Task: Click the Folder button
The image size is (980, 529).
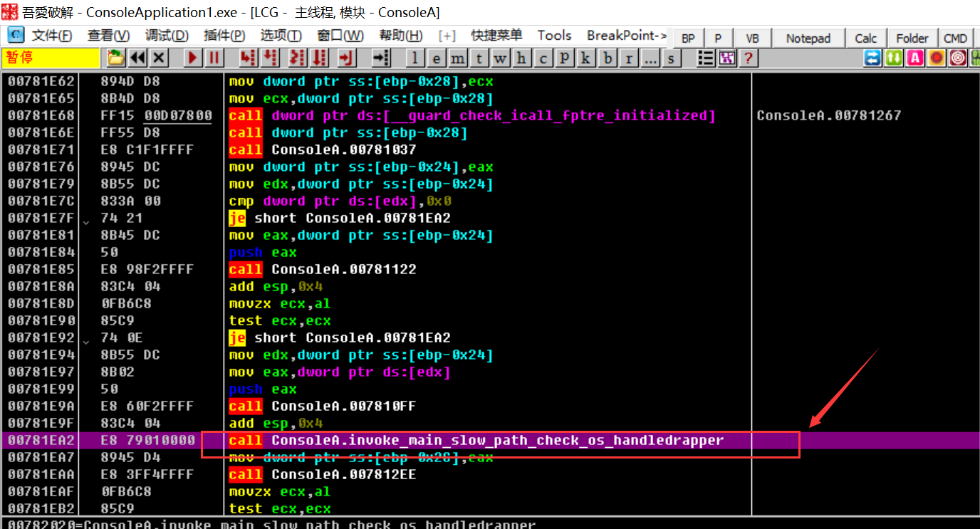Action: [912, 38]
